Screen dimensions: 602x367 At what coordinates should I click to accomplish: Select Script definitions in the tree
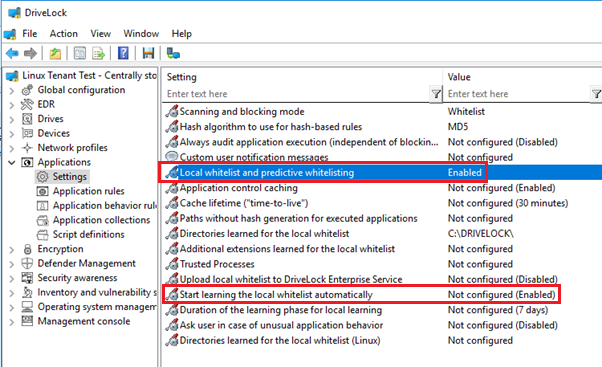(89, 235)
